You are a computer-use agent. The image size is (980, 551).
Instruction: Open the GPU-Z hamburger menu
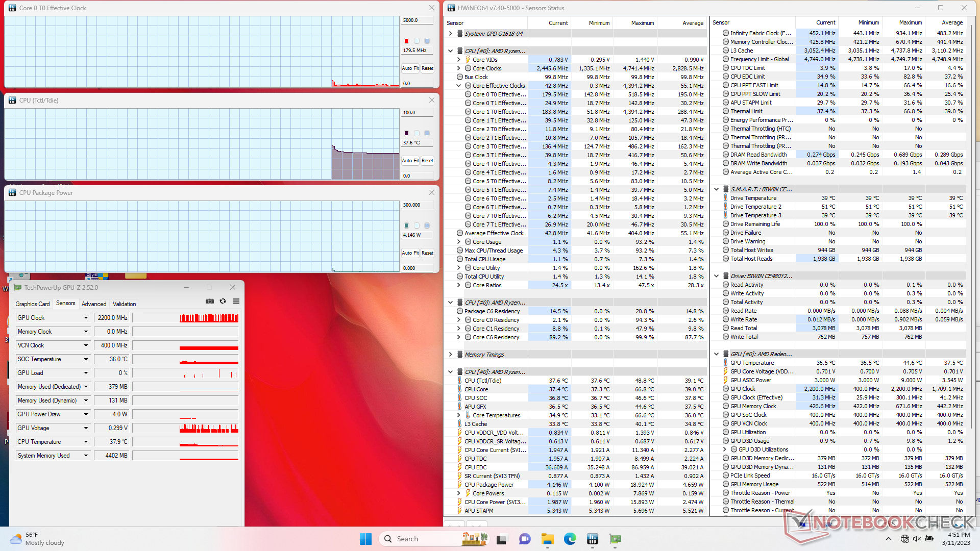point(236,302)
